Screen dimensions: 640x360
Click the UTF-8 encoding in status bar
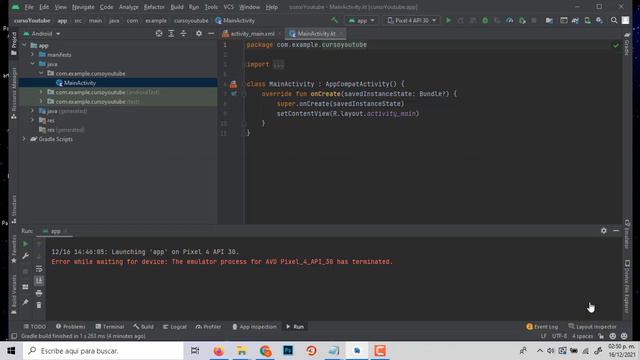click(x=559, y=336)
